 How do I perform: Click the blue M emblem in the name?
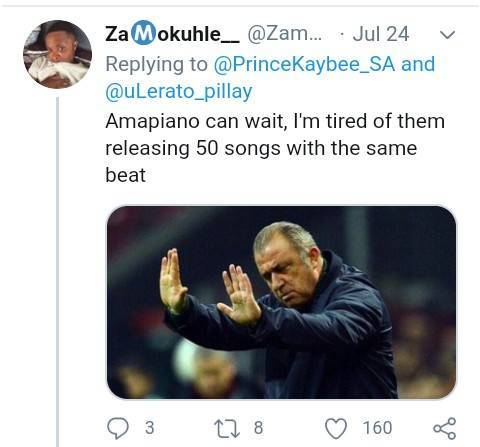tap(143, 33)
